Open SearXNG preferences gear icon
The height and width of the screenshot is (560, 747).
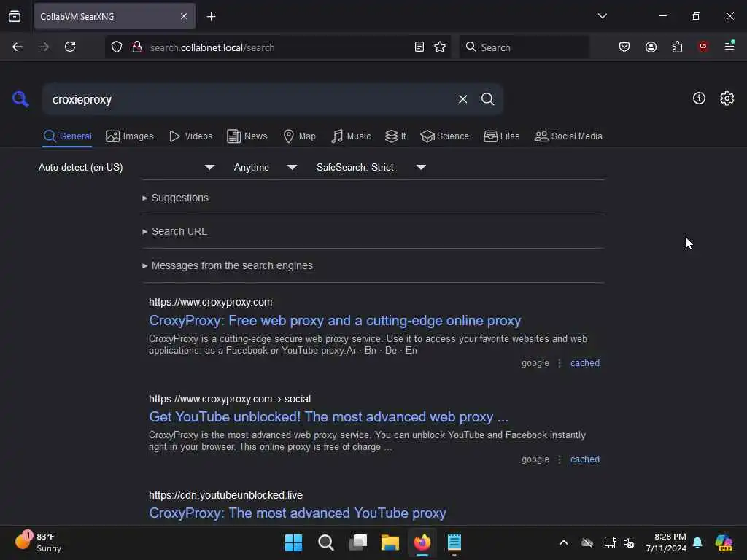pos(727,98)
